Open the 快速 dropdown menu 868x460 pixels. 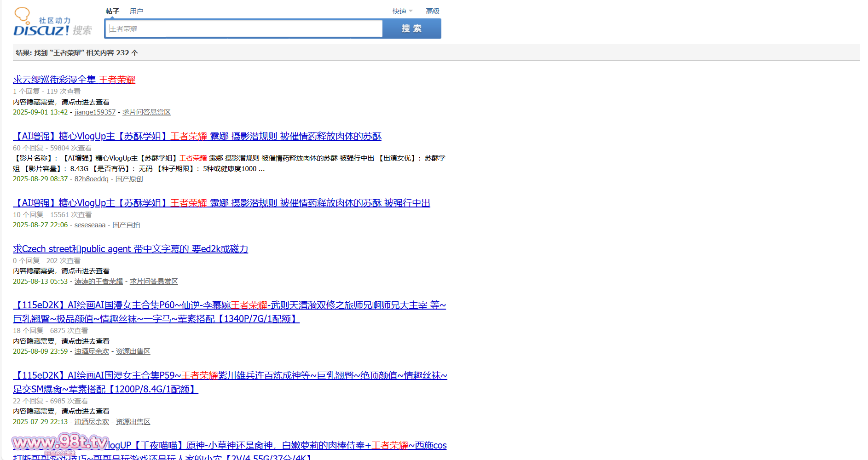click(x=402, y=11)
